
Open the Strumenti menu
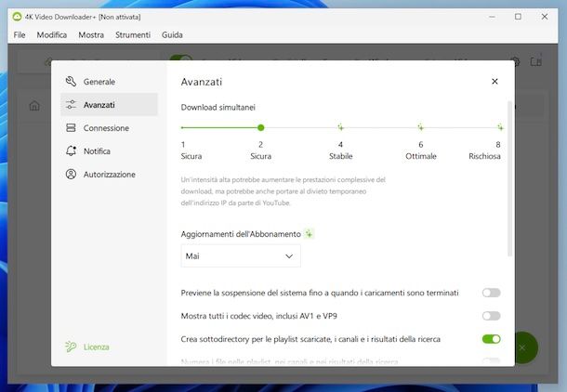pos(133,35)
